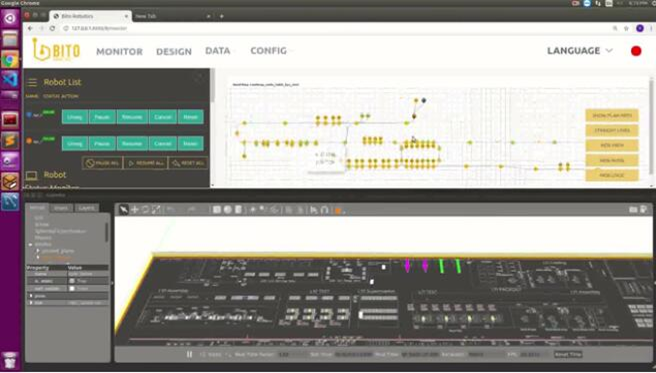Toggle the Gazebo magnet snap tool
Image resolution: width=656 pixels, height=373 pixels.
pyautogui.click(x=325, y=209)
